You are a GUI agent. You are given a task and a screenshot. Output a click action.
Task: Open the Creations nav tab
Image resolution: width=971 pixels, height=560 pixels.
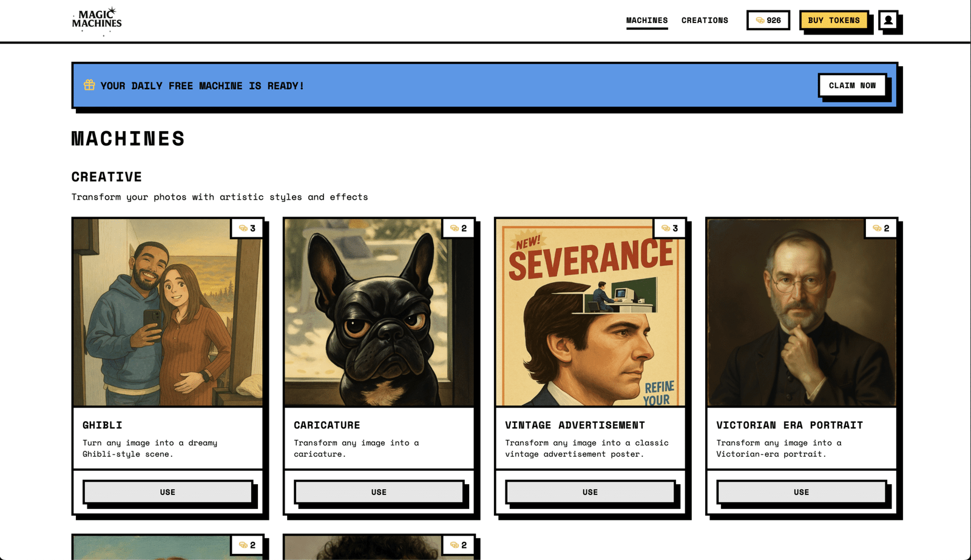coord(705,21)
